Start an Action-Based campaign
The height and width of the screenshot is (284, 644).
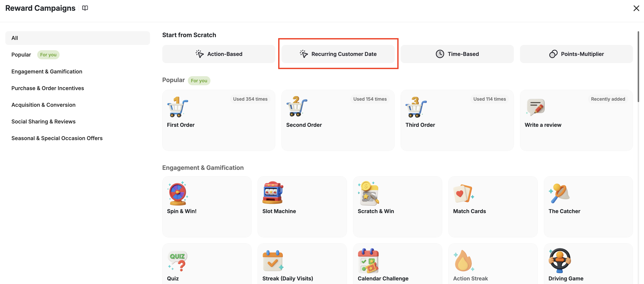218,54
